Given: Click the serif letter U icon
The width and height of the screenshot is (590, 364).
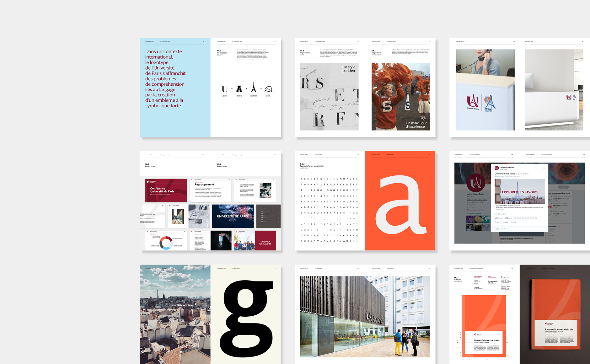Looking at the screenshot, I should (225, 89).
